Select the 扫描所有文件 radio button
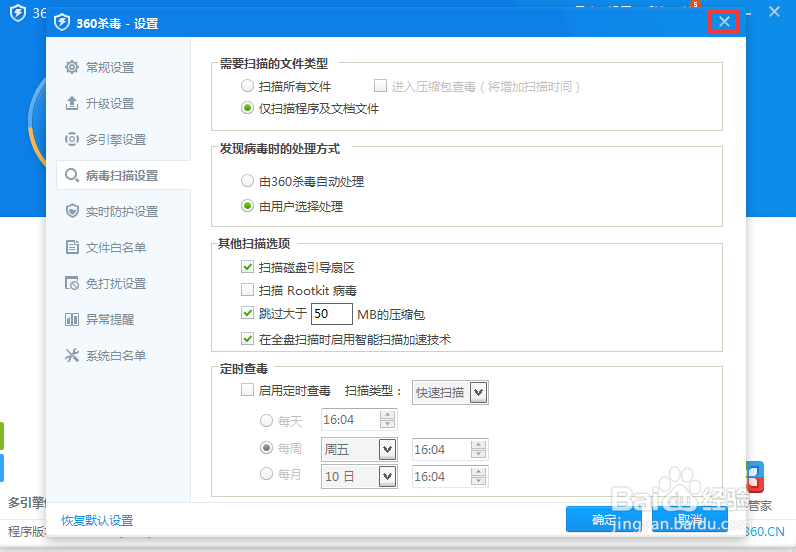 click(247, 86)
